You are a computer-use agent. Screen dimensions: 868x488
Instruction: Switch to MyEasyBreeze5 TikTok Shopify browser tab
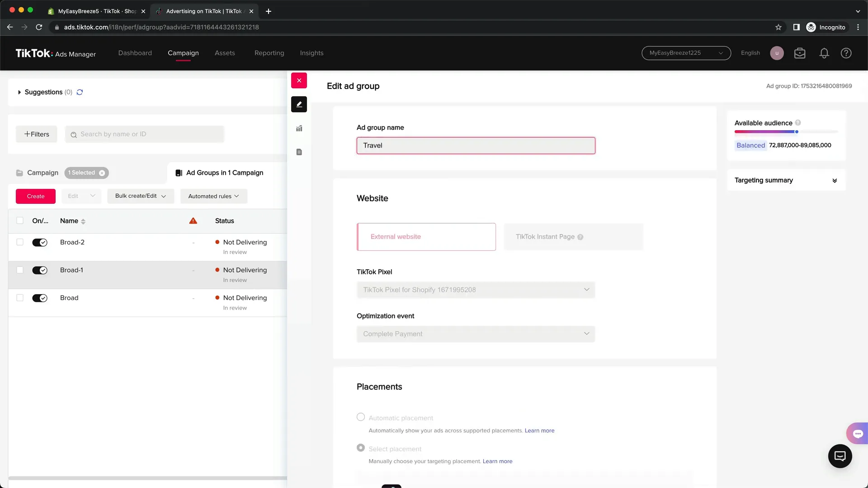pyautogui.click(x=97, y=11)
